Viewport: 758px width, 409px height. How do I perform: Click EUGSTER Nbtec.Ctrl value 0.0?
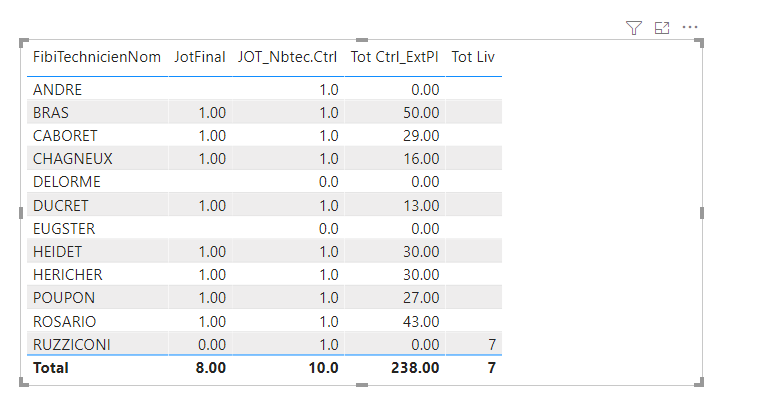pos(329,229)
